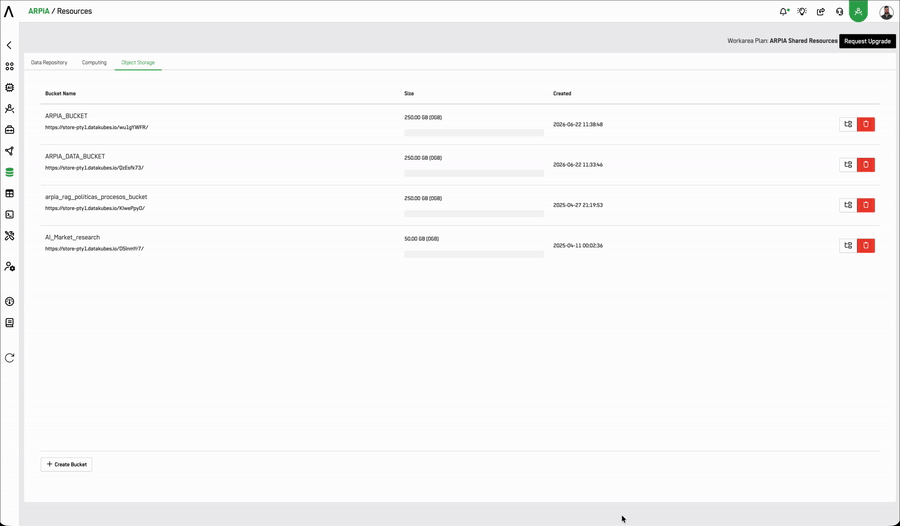Click the 250.00 GB size of ARPIA_BUCKET

pyautogui.click(x=423, y=117)
